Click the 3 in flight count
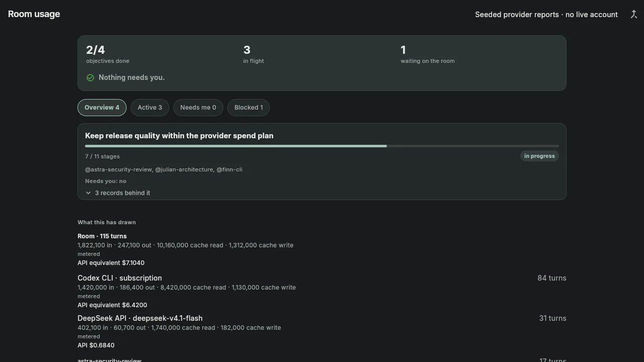Screen dimensions: 644x362 254,54
